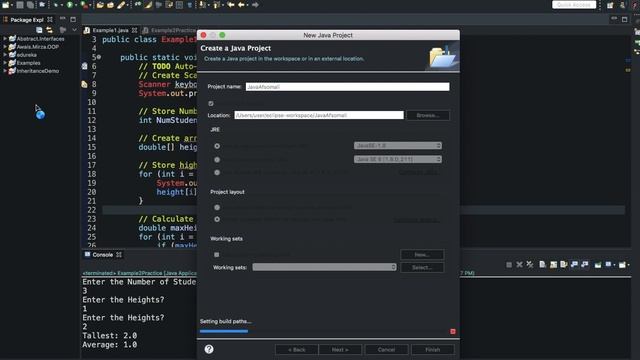Screen dimensions: 640x360
Task: Click into the Location path field
Action: click(x=319, y=116)
